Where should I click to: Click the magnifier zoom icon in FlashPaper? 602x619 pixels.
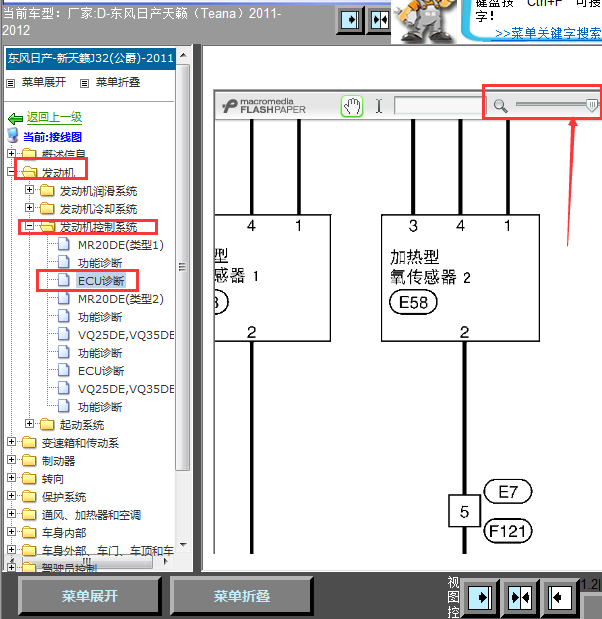click(x=500, y=106)
